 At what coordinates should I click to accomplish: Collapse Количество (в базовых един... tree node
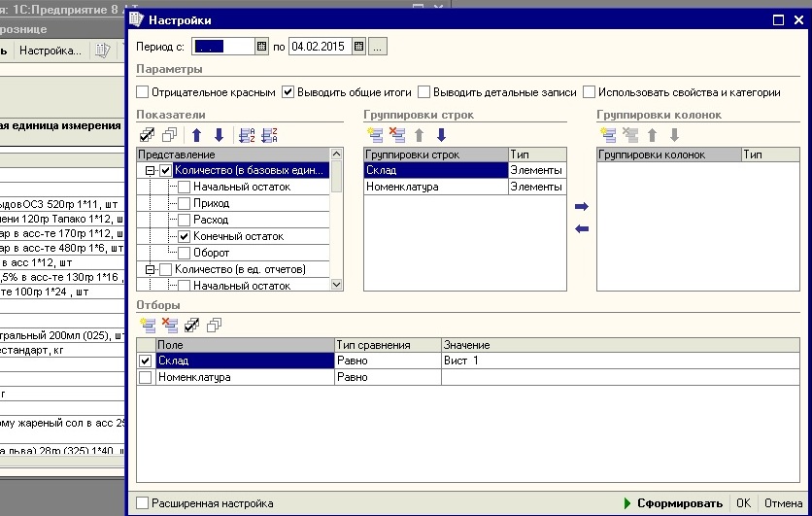[150, 170]
